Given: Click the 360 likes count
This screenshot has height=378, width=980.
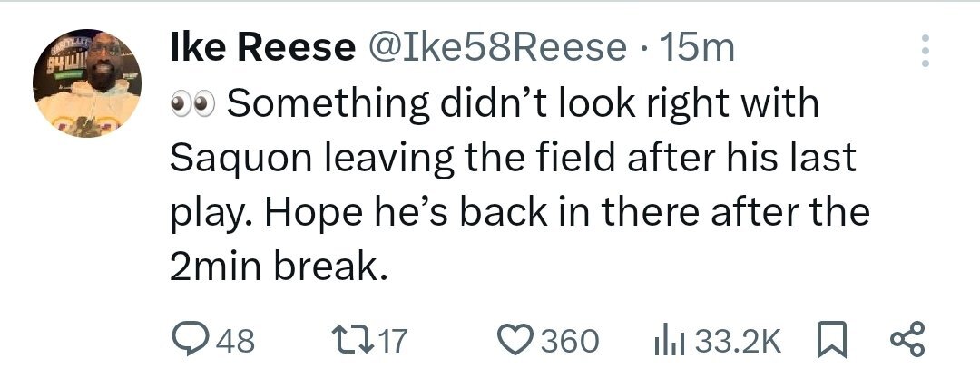Looking at the screenshot, I should click(569, 341).
